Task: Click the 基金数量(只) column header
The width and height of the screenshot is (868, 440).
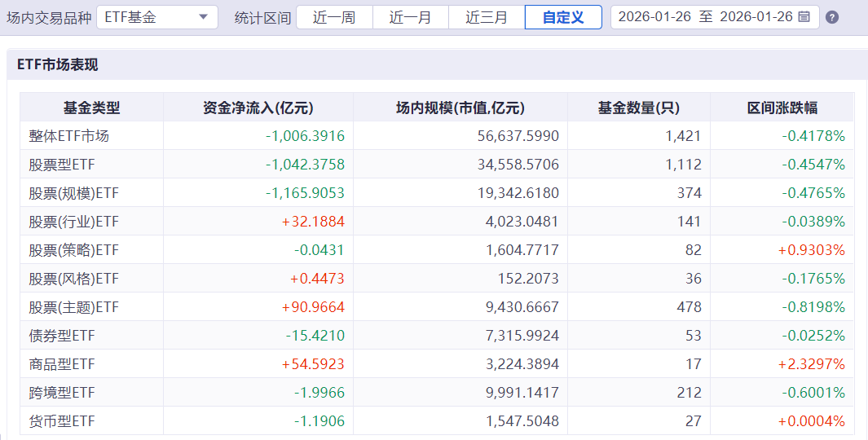Action: pyautogui.click(x=638, y=108)
